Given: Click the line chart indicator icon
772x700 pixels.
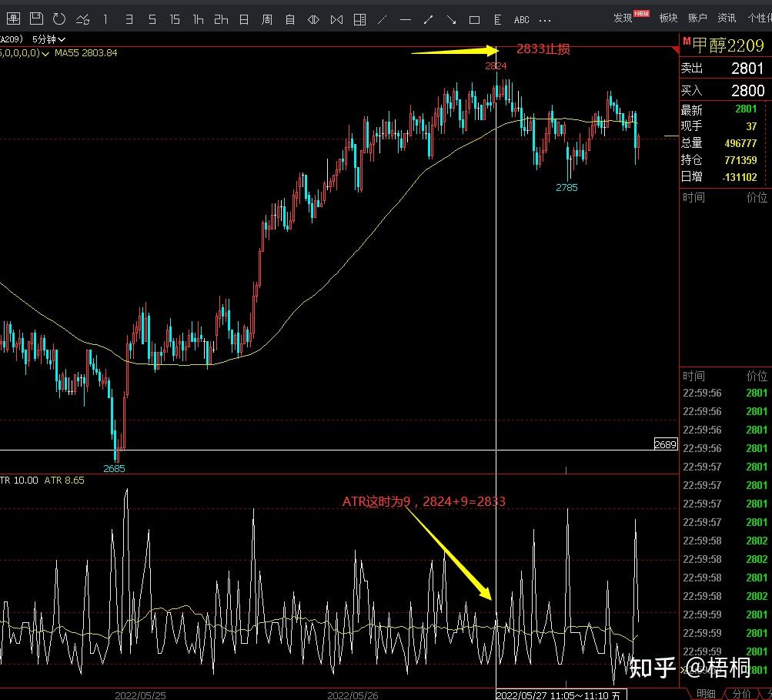Looking at the screenshot, I should pyautogui.click(x=82, y=20).
